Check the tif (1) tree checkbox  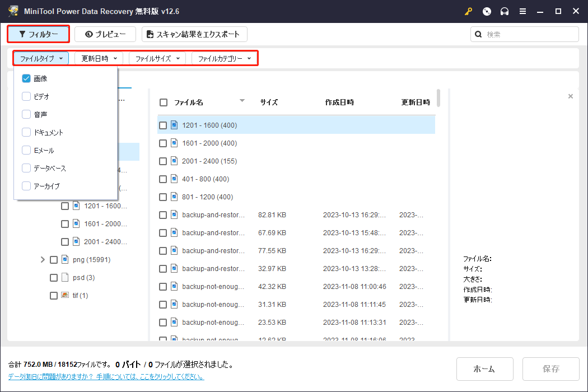[54, 296]
